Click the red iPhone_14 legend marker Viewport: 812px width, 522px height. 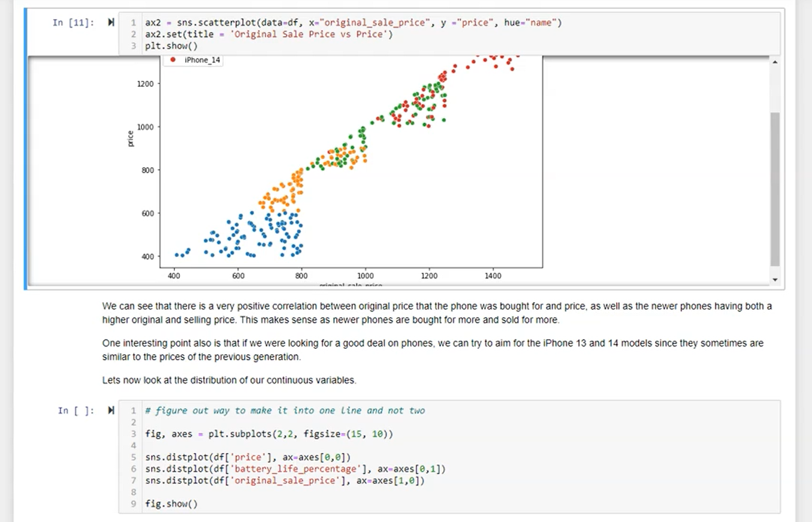[173, 60]
